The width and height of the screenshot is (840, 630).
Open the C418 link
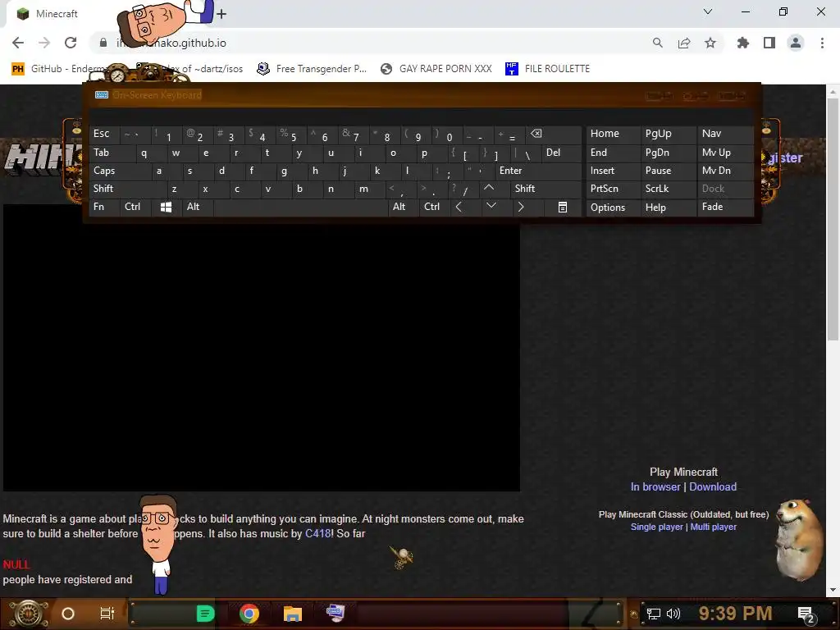click(x=317, y=533)
